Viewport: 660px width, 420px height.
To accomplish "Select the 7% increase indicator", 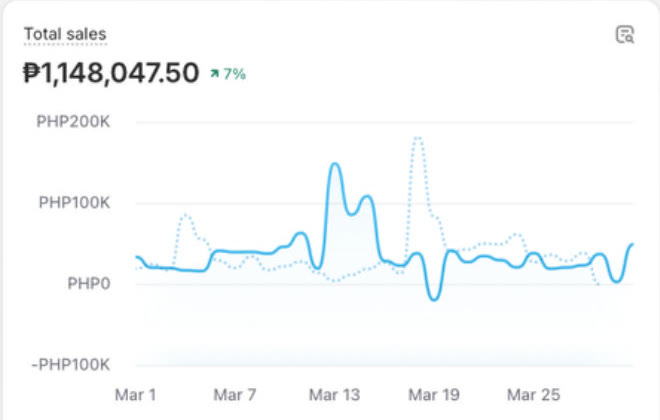I will [x=228, y=74].
